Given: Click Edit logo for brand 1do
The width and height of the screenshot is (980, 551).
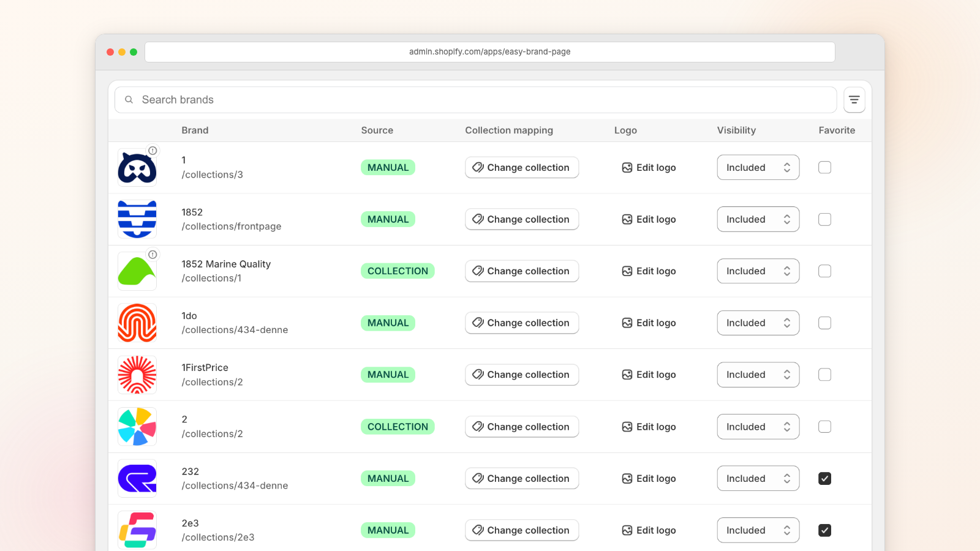Looking at the screenshot, I should [x=649, y=323].
